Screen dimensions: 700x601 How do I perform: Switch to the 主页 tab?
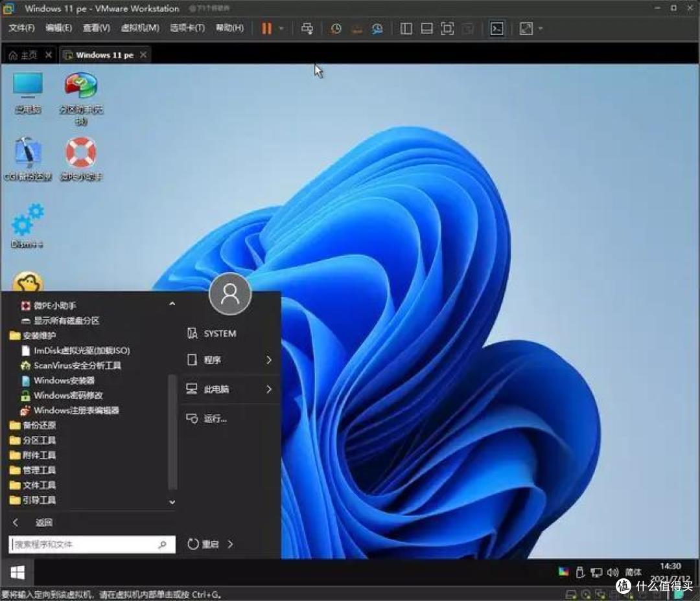click(27, 55)
